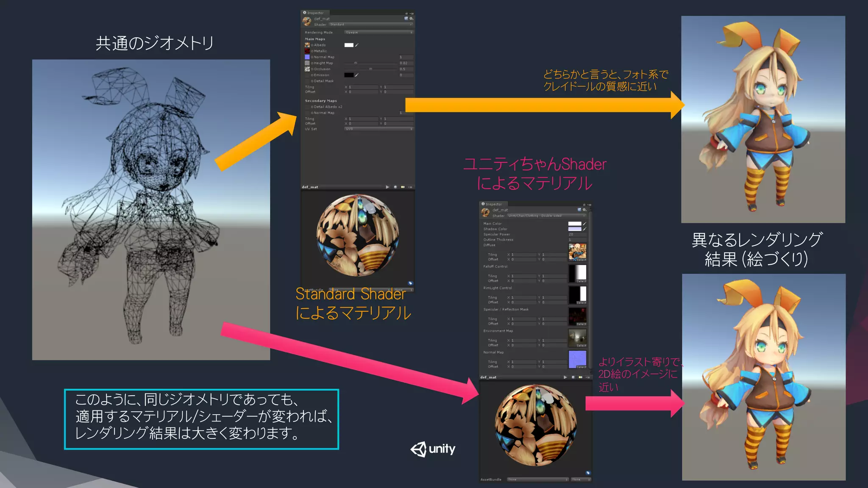Screen dimensions: 868x488
Task: Open the help book icon in the Standard Inspector
Action: [x=406, y=19]
